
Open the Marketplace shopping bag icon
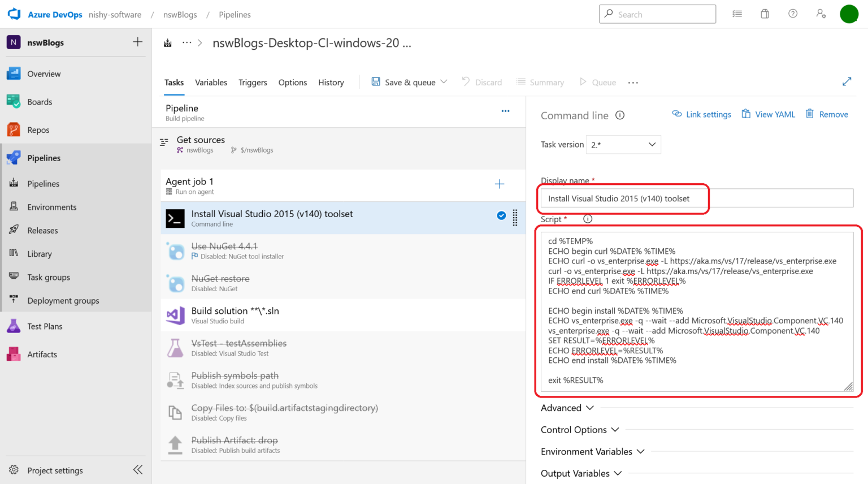(x=765, y=14)
